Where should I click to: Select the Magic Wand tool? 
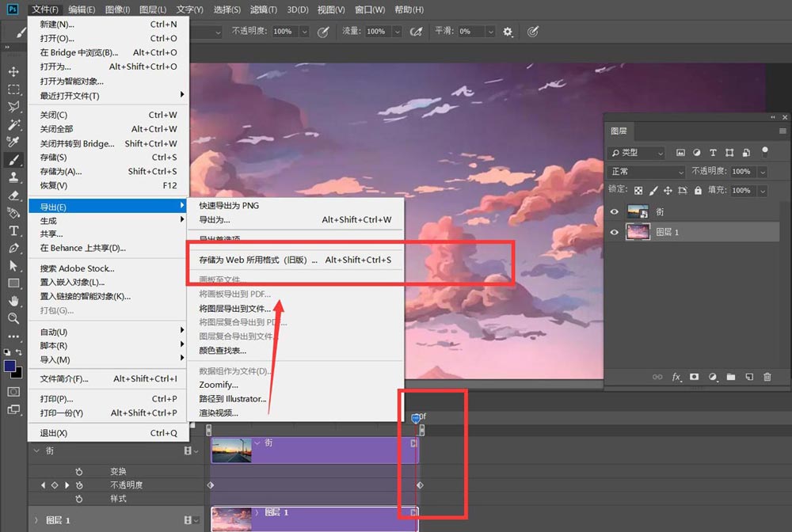tap(13, 124)
